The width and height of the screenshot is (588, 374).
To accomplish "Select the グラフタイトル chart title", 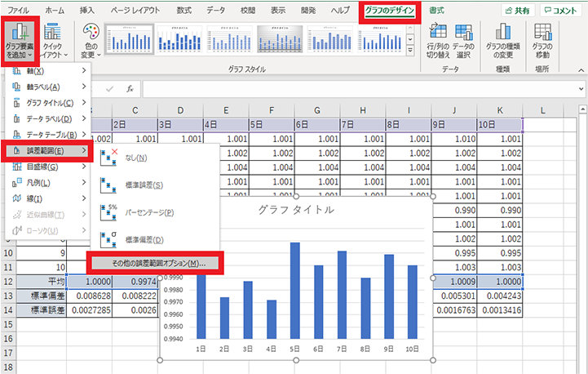I will click(296, 210).
